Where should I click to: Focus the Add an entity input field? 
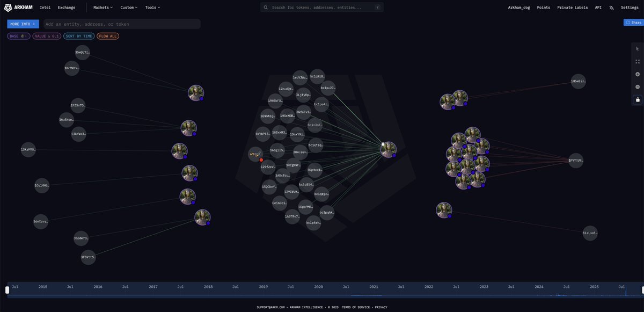tap(121, 24)
